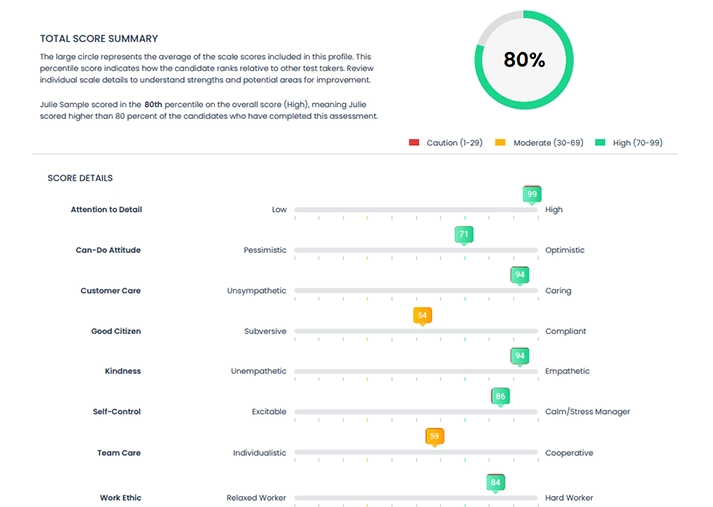
Task: Click the green High legend swatch
Action: click(x=600, y=143)
